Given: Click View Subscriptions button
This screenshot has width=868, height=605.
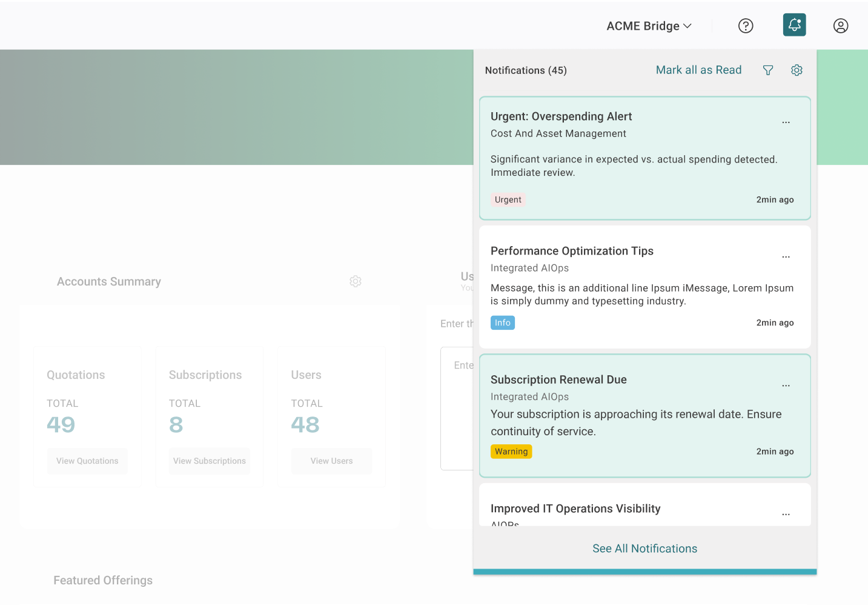Looking at the screenshot, I should pyautogui.click(x=210, y=461).
